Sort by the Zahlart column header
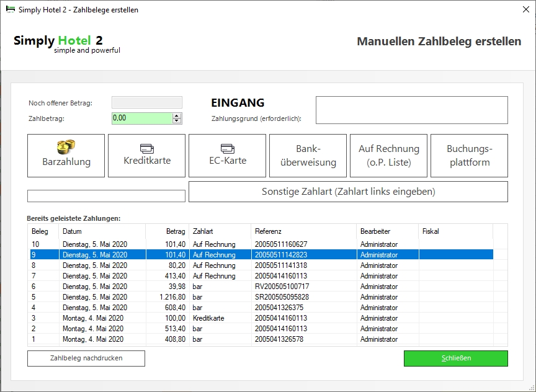 220,231
